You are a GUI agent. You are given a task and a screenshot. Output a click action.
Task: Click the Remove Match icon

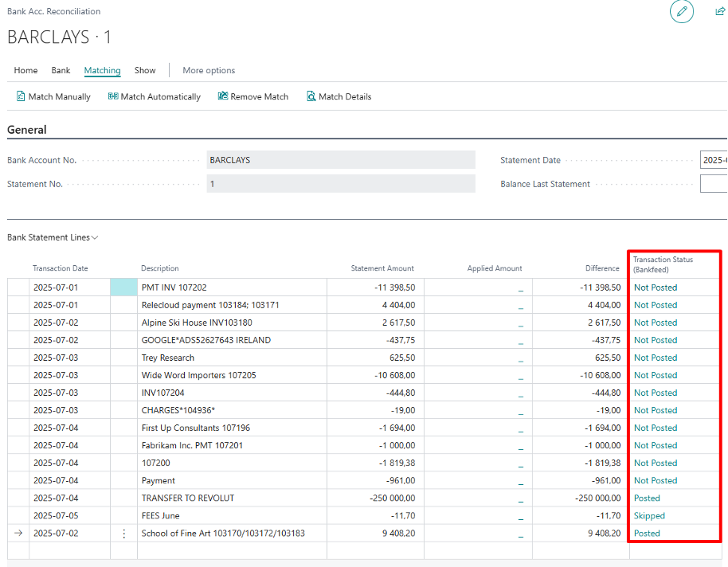tap(223, 96)
